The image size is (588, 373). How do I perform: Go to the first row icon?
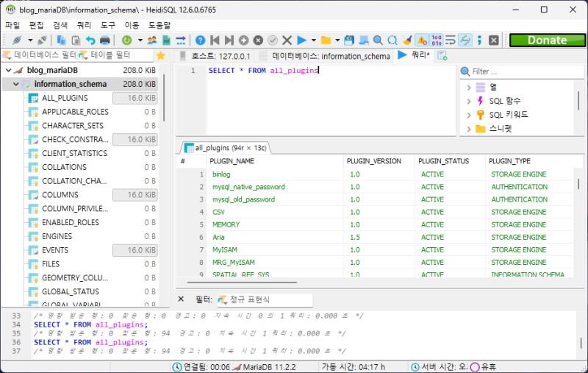(x=215, y=40)
